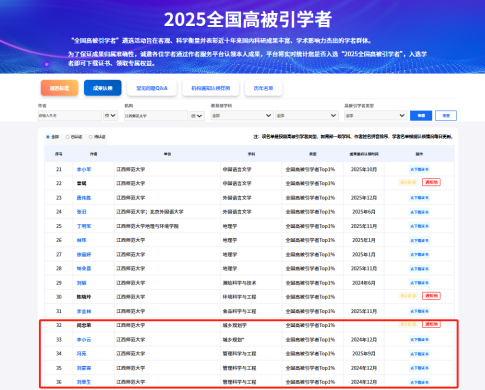
Task: Download certificate for row 36
Action: tap(419, 382)
